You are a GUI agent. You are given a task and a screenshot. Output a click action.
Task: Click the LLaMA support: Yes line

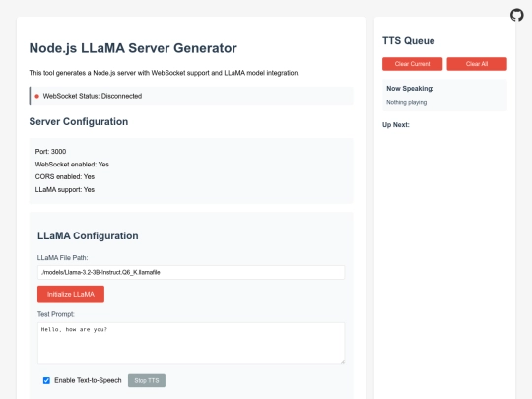65,190
